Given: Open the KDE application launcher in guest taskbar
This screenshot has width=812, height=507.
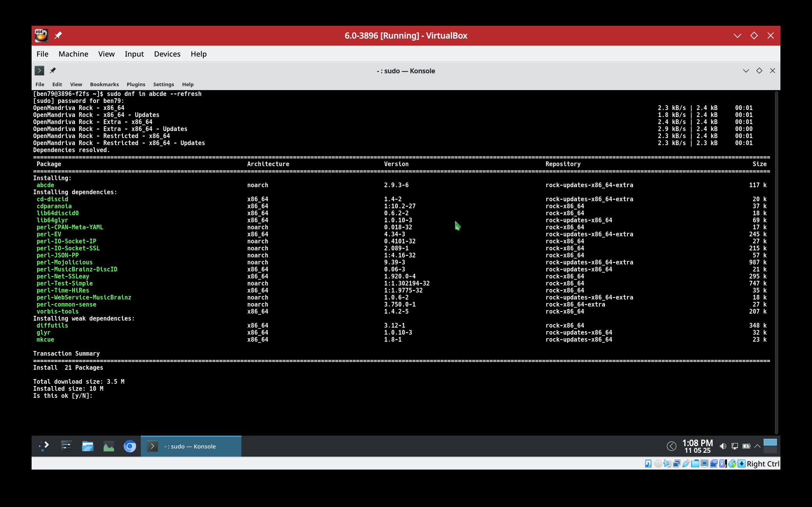Looking at the screenshot, I should (44, 446).
